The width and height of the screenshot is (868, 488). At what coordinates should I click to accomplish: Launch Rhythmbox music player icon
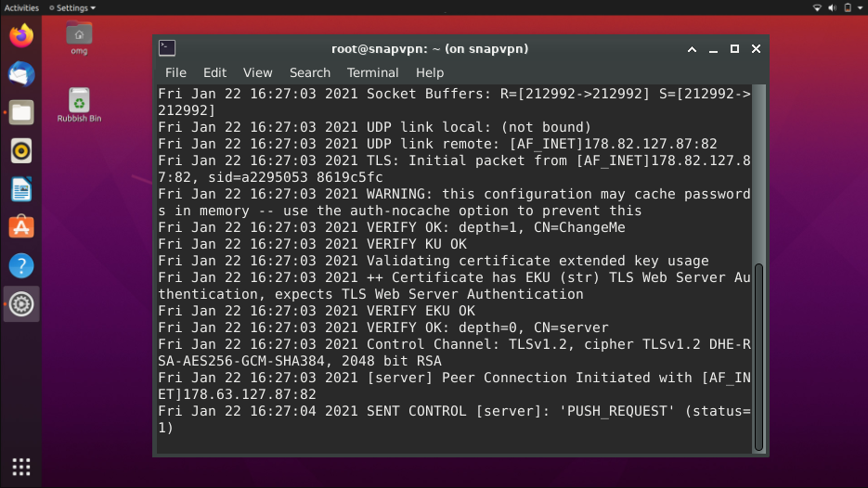tap(21, 151)
